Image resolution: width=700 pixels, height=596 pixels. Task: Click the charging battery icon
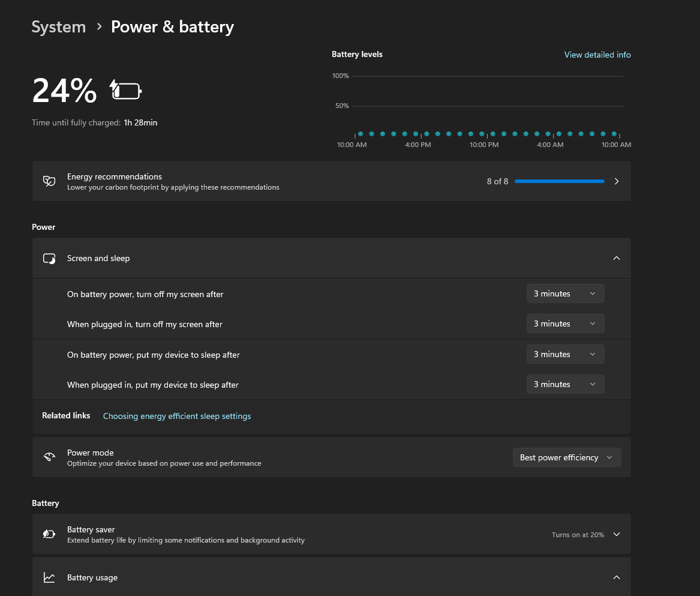pos(126,90)
